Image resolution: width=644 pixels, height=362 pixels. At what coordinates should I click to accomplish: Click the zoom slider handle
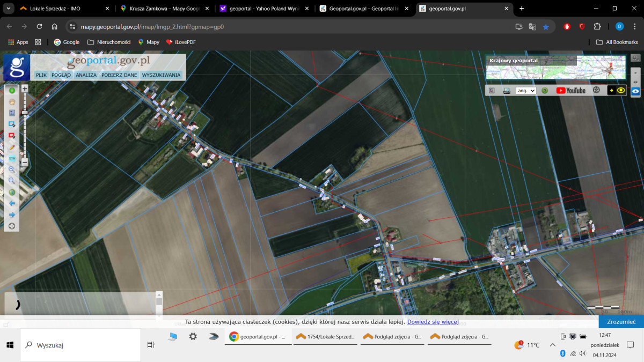click(25, 112)
